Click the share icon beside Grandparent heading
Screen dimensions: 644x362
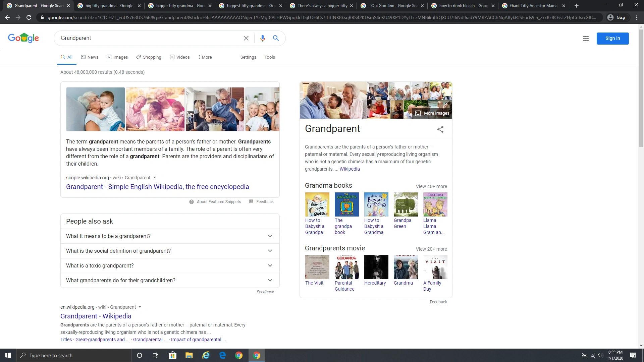click(x=440, y=129)
